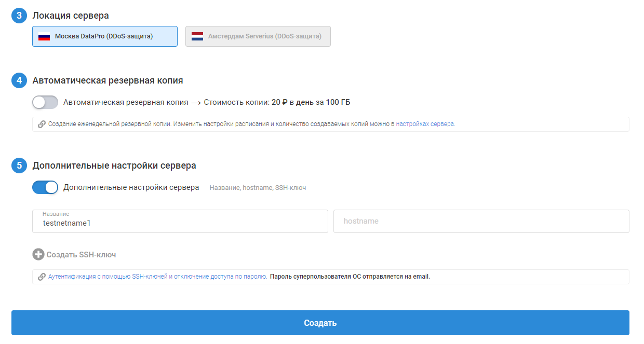Screen dimensions: 644x344
Task: Click the step 3 number badge
Action: [x=19, y=16]
